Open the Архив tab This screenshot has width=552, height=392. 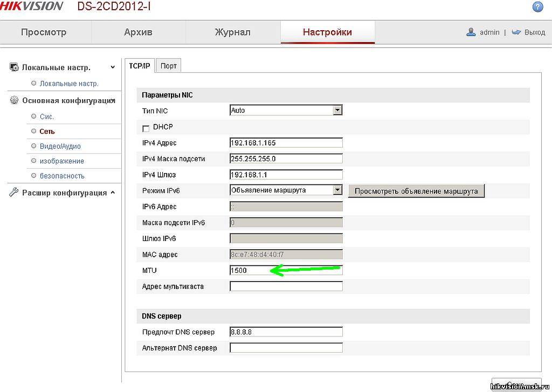[x=139, y=32]
